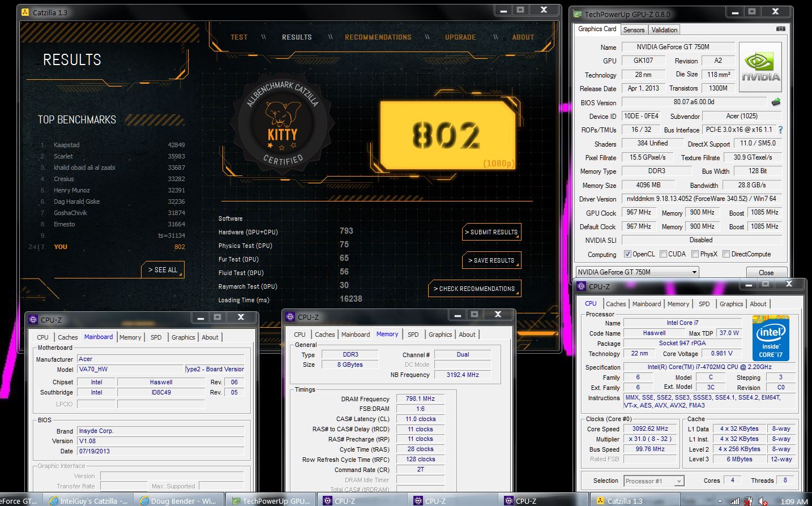Open SPD tab in CPU-Z Memory window
This screenshot has height=506, width=812.
(413, 335)
